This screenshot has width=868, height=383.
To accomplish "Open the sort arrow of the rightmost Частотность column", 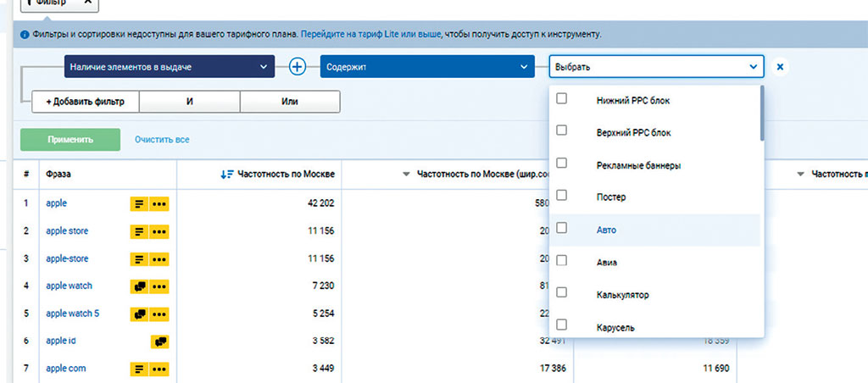I will pos(800,175).
